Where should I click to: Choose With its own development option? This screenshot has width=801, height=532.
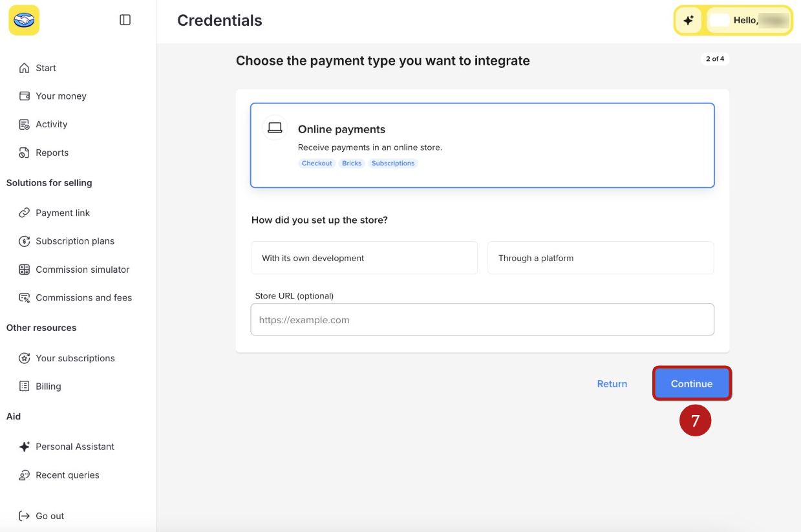click(364, 258)
